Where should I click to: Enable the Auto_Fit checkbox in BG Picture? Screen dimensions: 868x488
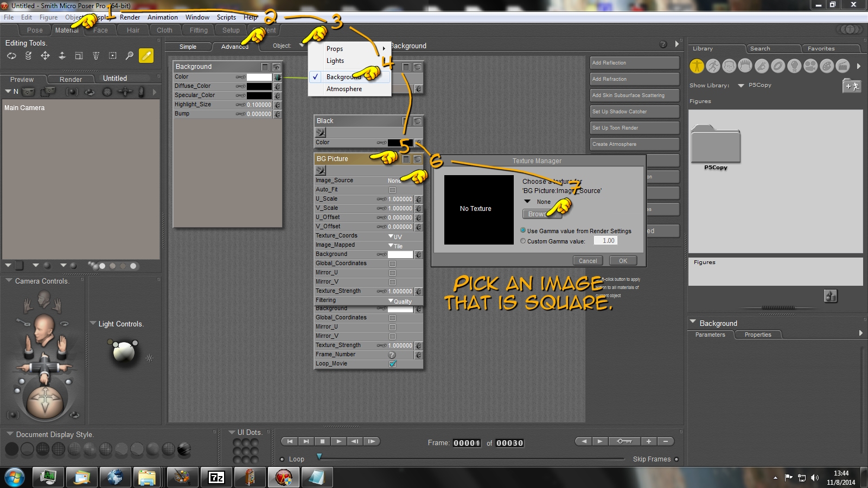(x=392, y=190)
